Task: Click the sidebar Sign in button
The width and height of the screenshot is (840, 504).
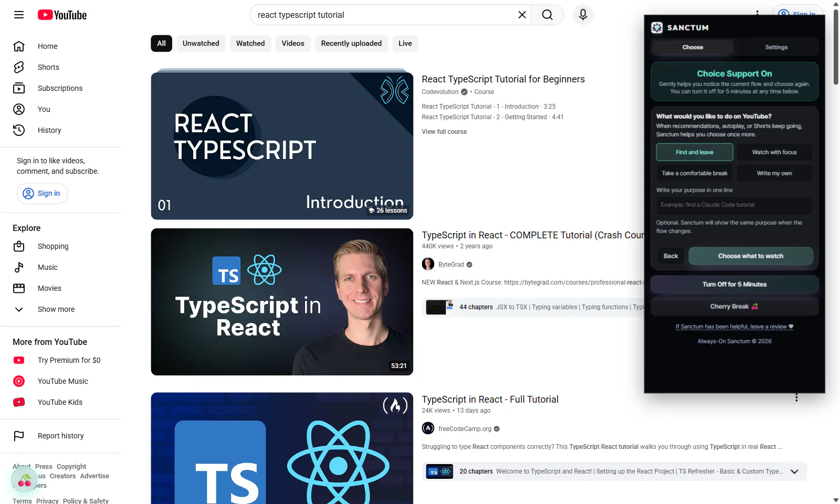Action: coord(43,193)
